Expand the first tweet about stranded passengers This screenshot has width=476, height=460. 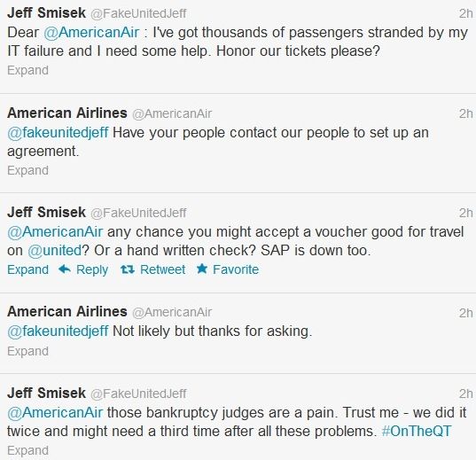[28, 70]
